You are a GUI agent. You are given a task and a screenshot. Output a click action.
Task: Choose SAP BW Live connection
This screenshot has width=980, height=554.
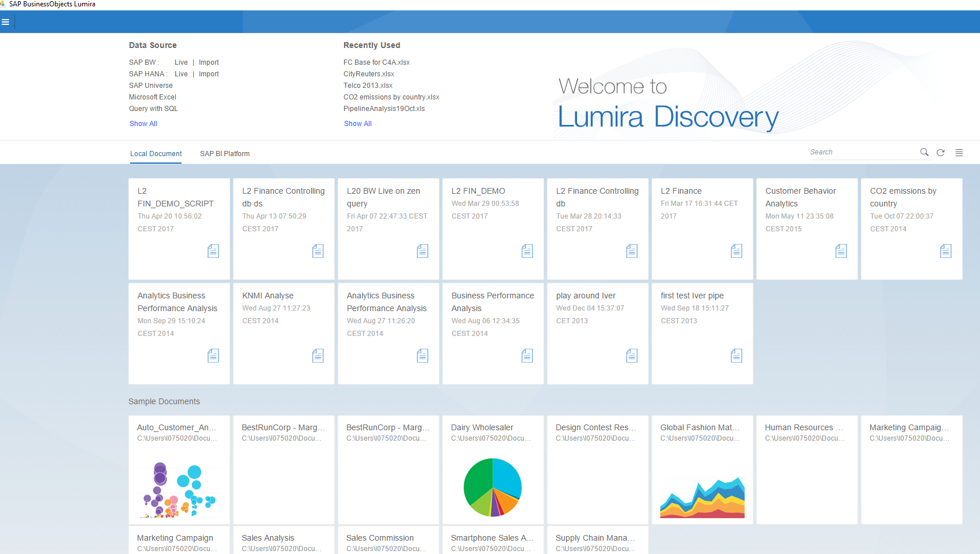(x=181, y=62)
